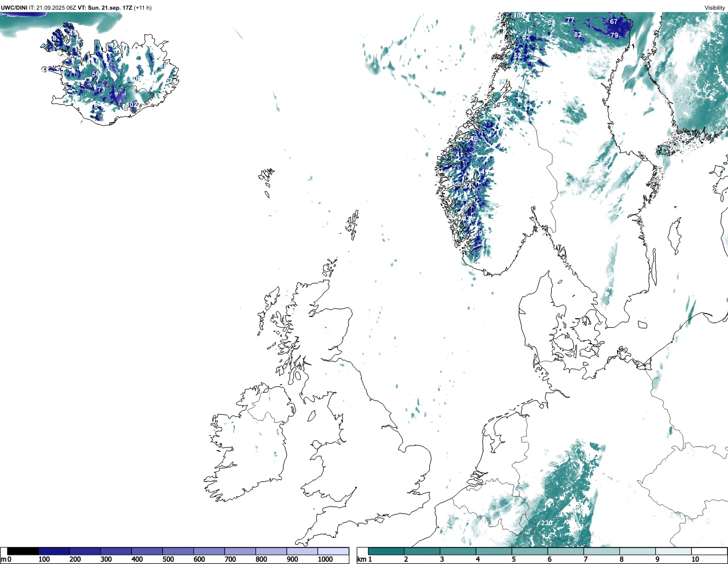
Task: Click the '56' visibility value over Iceland
Action: tap(96, 74)
